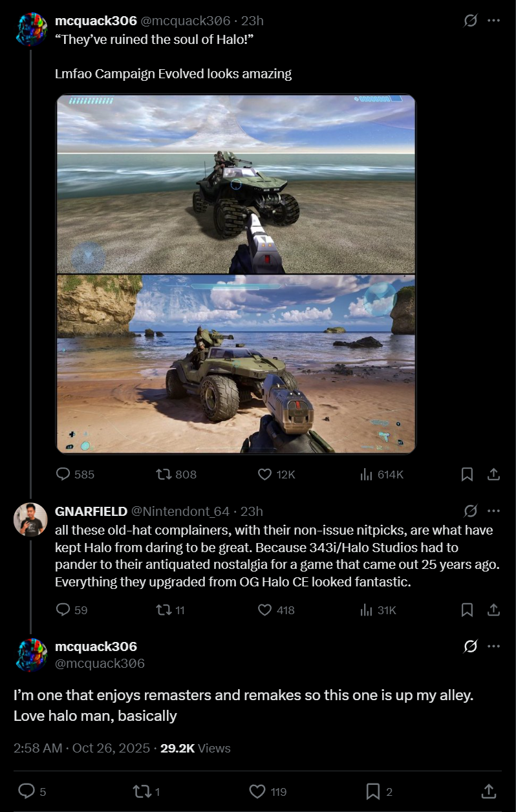516x812 pixels.
Task: Open more options on the main post
Action: (493, 646)
